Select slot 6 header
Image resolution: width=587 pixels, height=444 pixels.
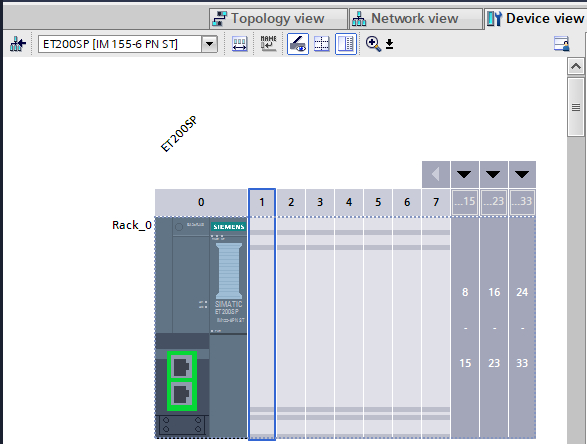coord(407,203)
